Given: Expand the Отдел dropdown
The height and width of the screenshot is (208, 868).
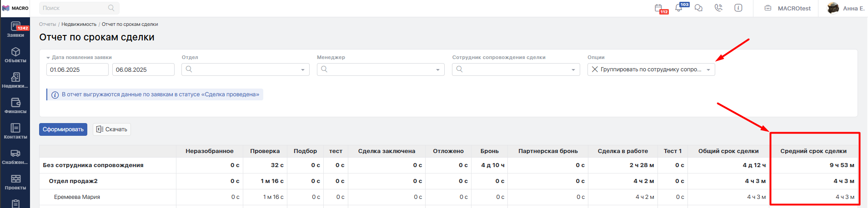Looking at the screenshot, I should (x=245, y=69).
